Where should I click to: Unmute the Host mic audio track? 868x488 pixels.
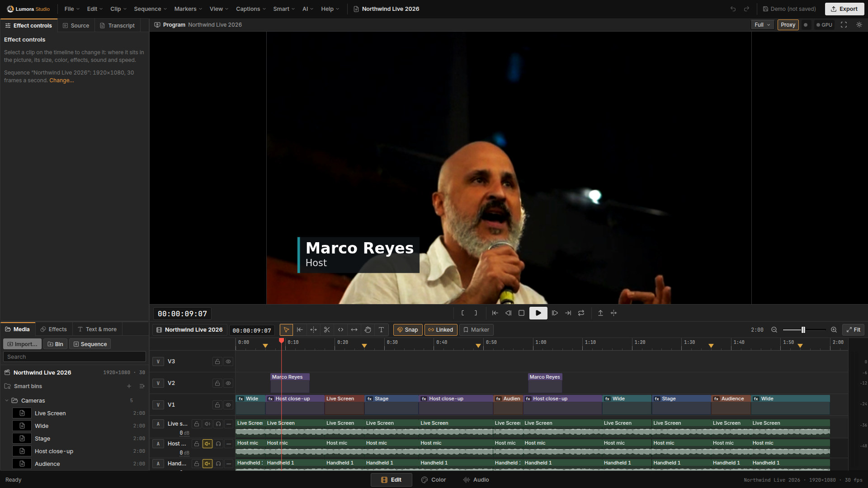click(x=208, y=444)
